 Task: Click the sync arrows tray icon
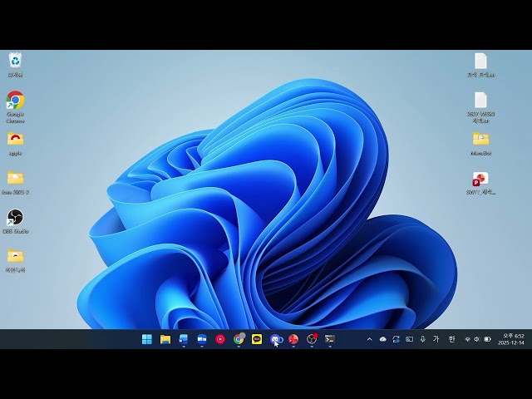tap(396, 339)
